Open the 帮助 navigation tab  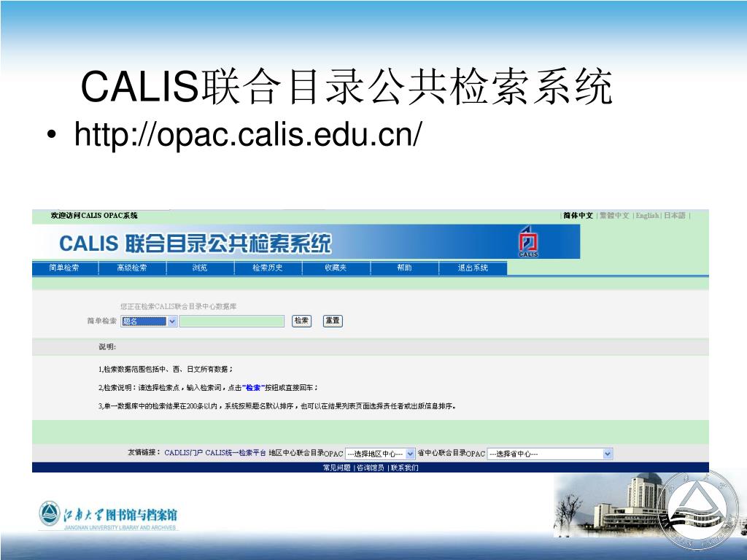404,268
